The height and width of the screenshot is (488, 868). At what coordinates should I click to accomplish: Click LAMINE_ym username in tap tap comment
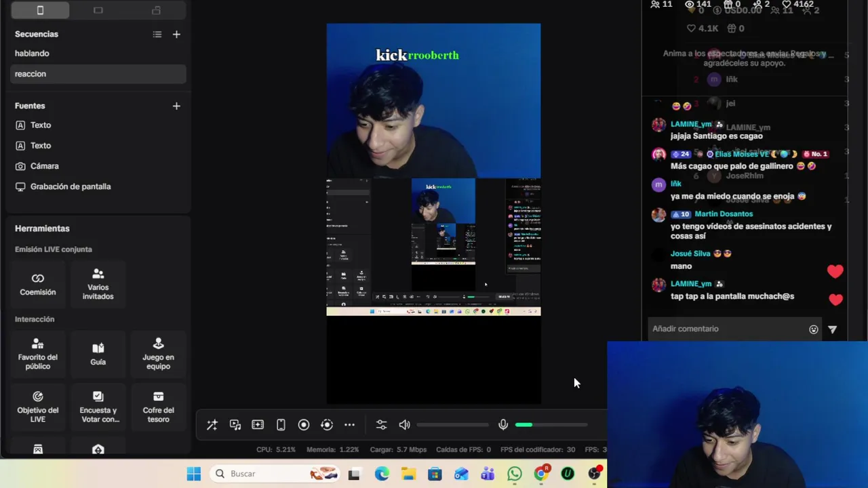(x=691, y=284)
